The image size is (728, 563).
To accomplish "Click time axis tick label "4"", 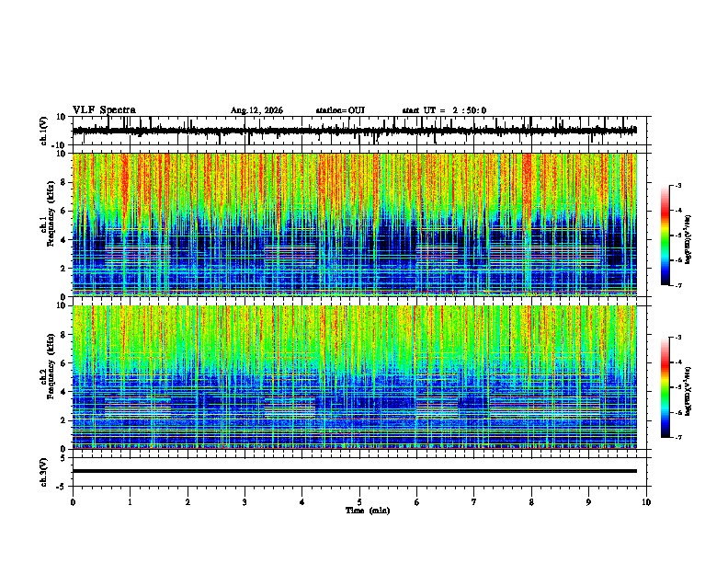I will click(x=302, y=502).
